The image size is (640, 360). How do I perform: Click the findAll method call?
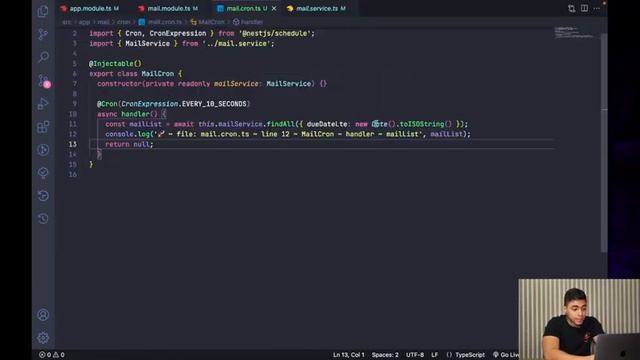point(280,124)
